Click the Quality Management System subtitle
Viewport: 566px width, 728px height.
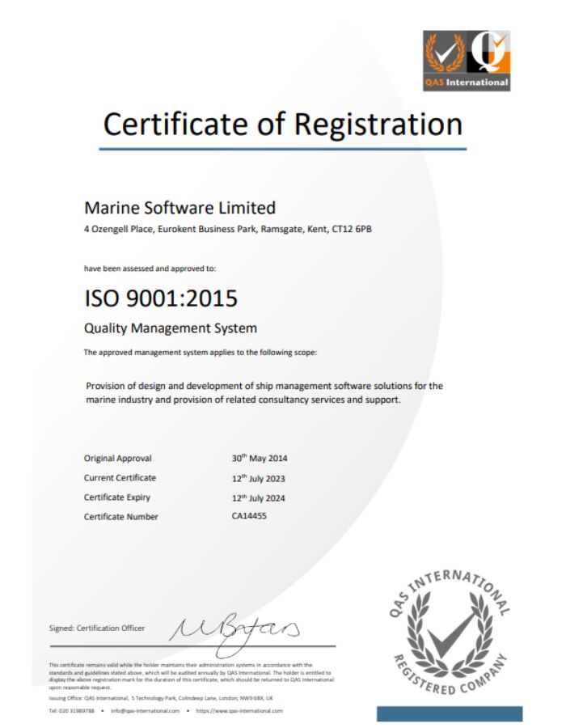170,328
